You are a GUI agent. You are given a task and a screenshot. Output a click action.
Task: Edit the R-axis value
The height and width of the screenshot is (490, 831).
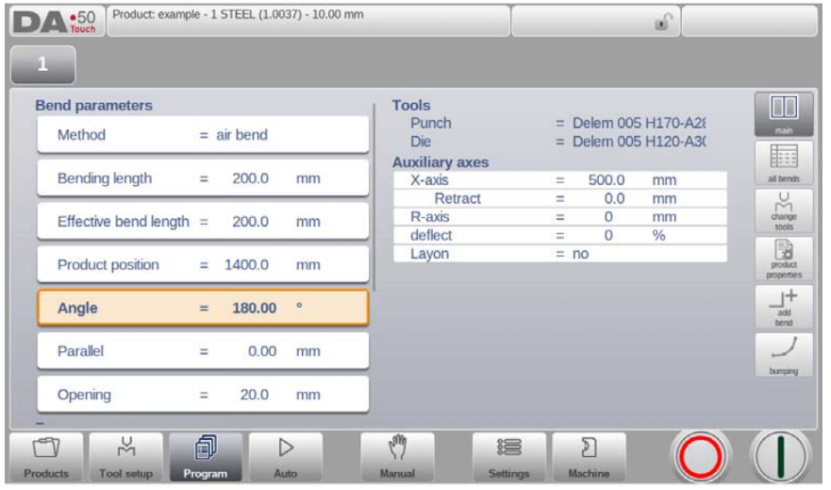[x=560, y=217]
